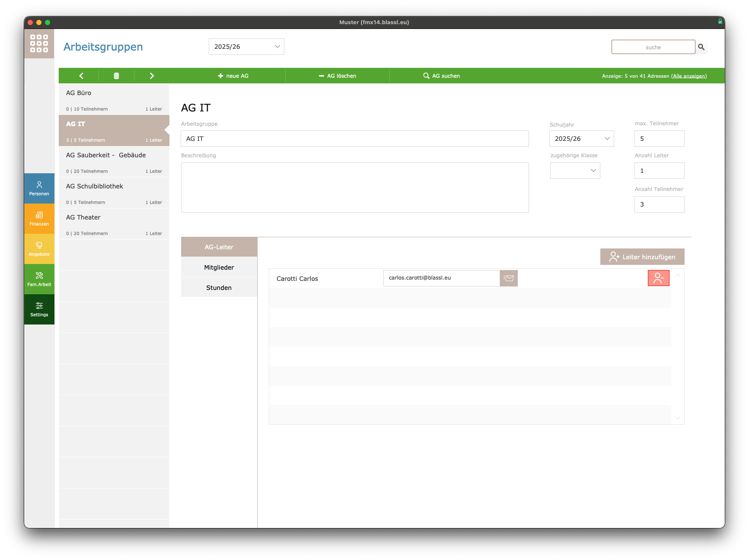Switch to the Mitglieder tab
This screenshot has width=749, height=560.
[x=219, y=267]
